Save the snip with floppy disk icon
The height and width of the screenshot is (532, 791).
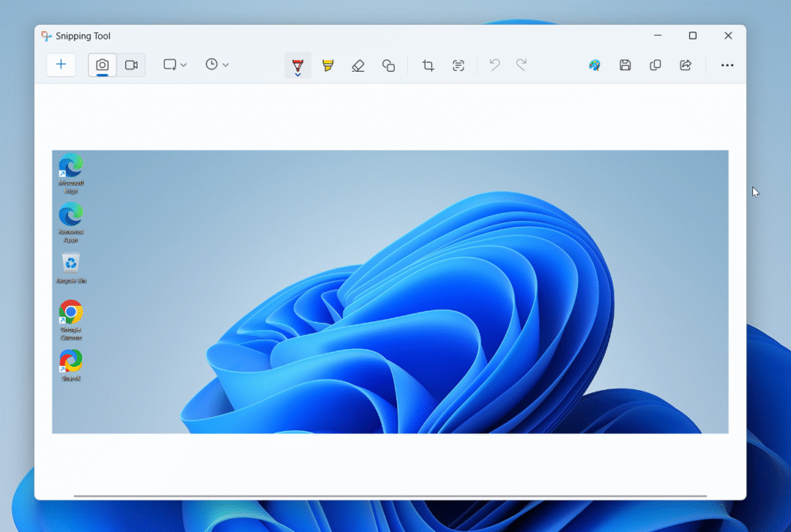pos(626,66)
